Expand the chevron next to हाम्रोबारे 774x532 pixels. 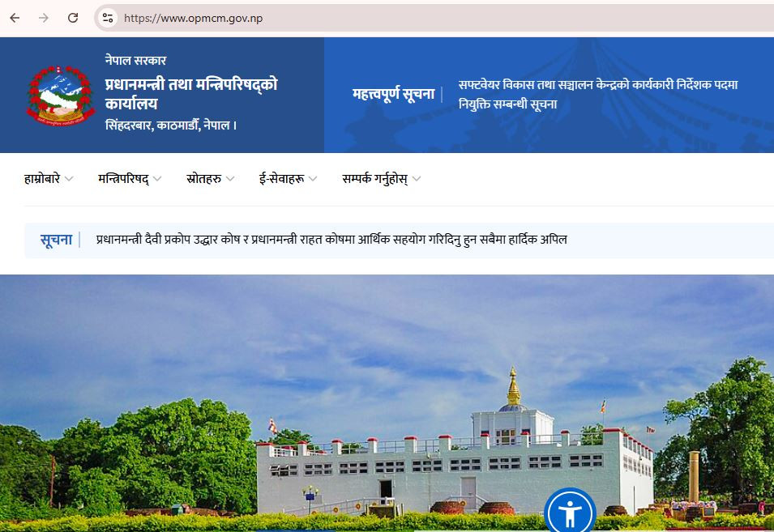click(69, 179)
